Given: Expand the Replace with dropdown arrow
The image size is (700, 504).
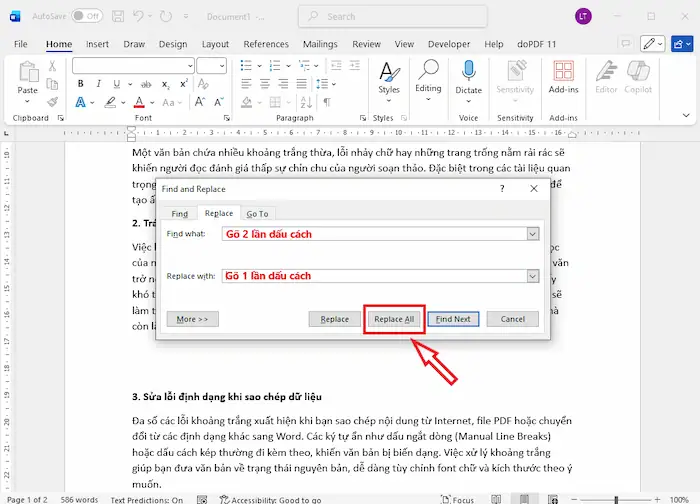Looking at the screenshot, I should pyautogui.click(x=532, y=276).
